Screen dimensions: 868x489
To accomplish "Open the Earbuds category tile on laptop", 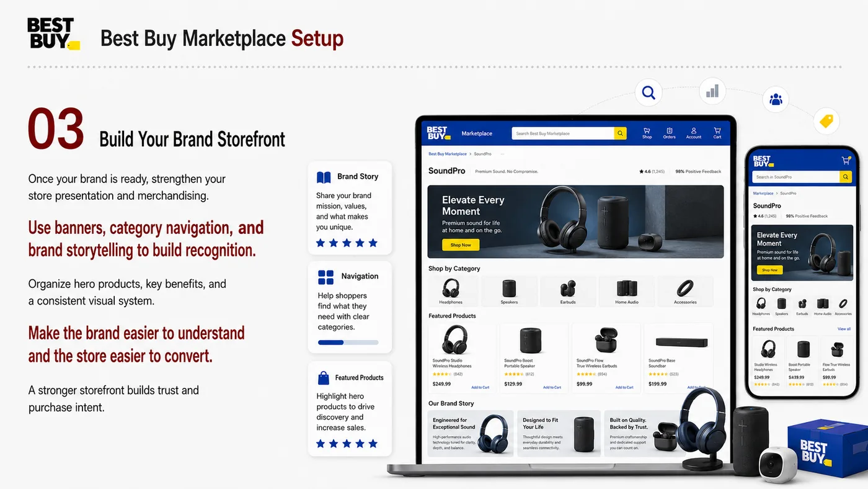I will point(568,291).
